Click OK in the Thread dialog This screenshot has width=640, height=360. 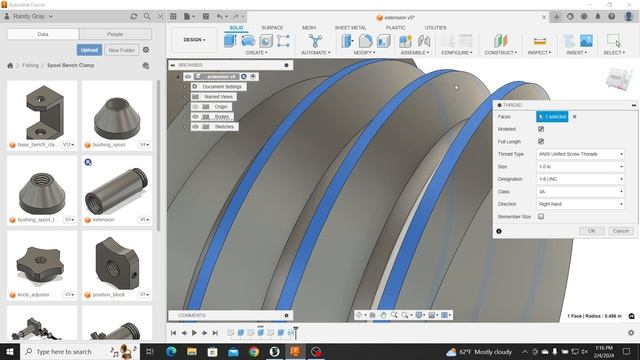[x=592, y=231]
